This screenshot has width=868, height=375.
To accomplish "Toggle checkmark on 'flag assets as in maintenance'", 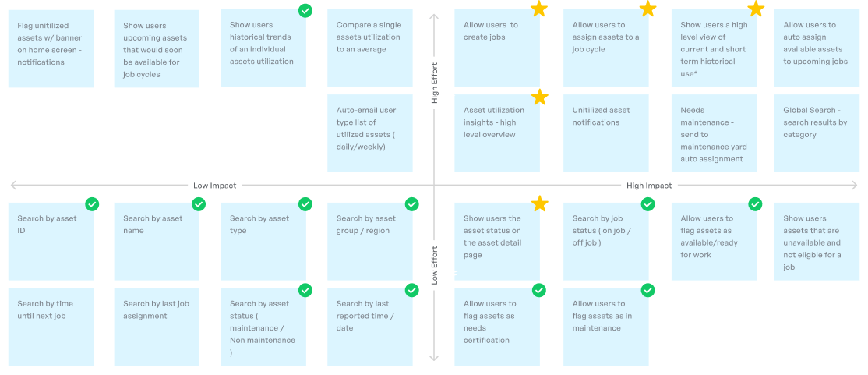I will click(x=647, y=290).
